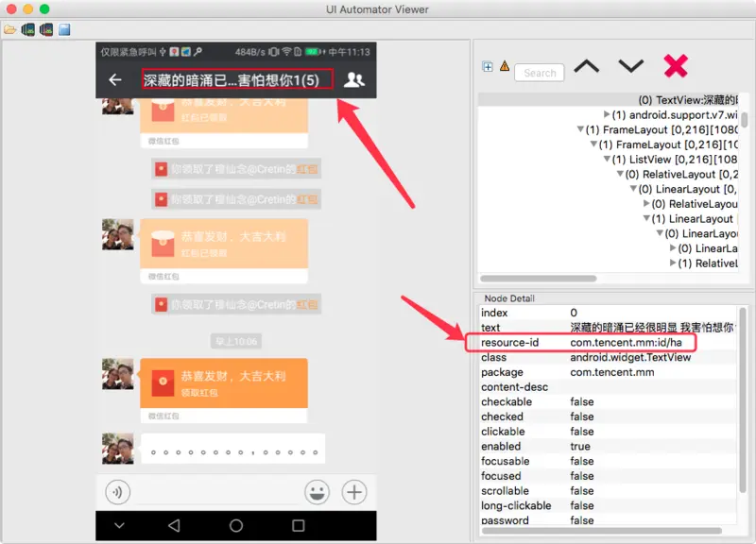The width and height of the screenshot is (756, 544).
Task: Expand the (0) LinearLa tree node
Action: [673, 248]
